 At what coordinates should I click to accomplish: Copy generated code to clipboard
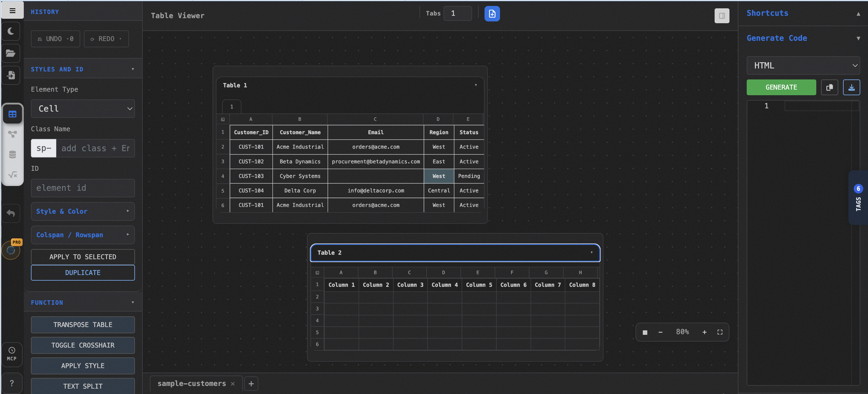(x=829, y=87)
